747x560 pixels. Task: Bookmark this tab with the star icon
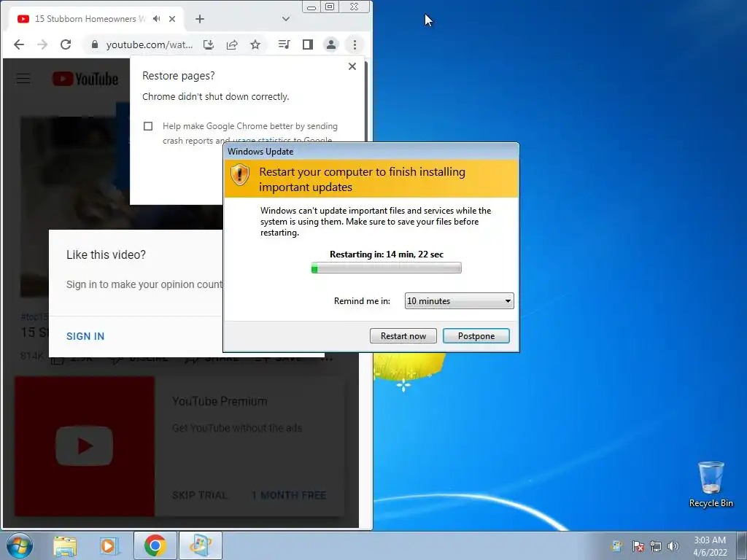click(x=255, y=44)
